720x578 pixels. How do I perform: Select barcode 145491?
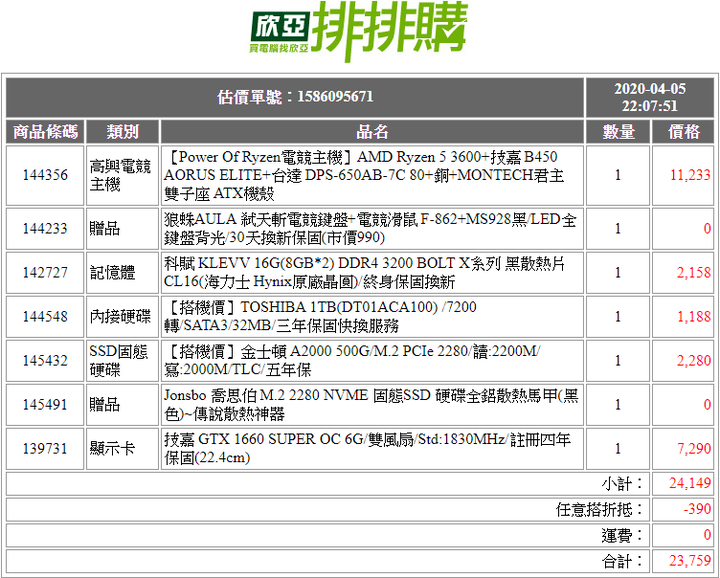point(45,404)
